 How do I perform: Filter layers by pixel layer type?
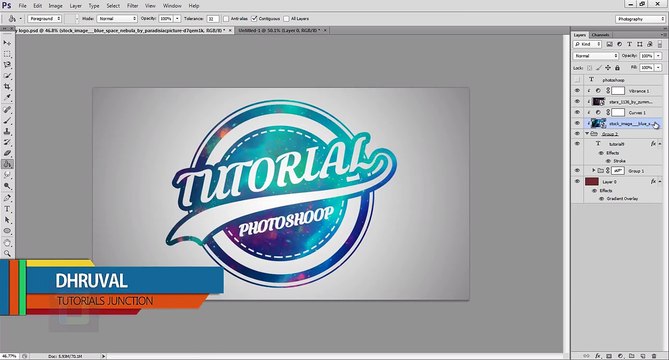(x=610, y=44)
